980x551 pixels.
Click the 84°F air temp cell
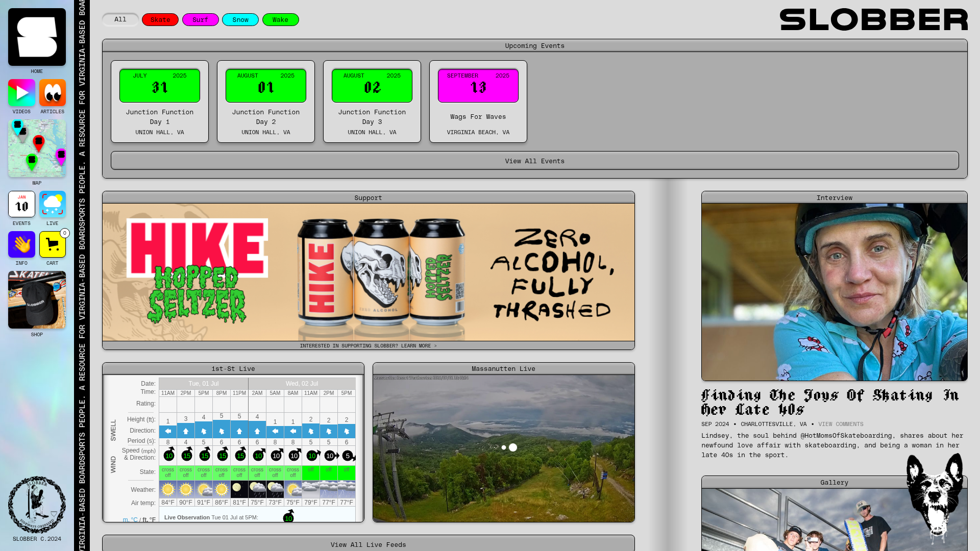tap(168, 503)
